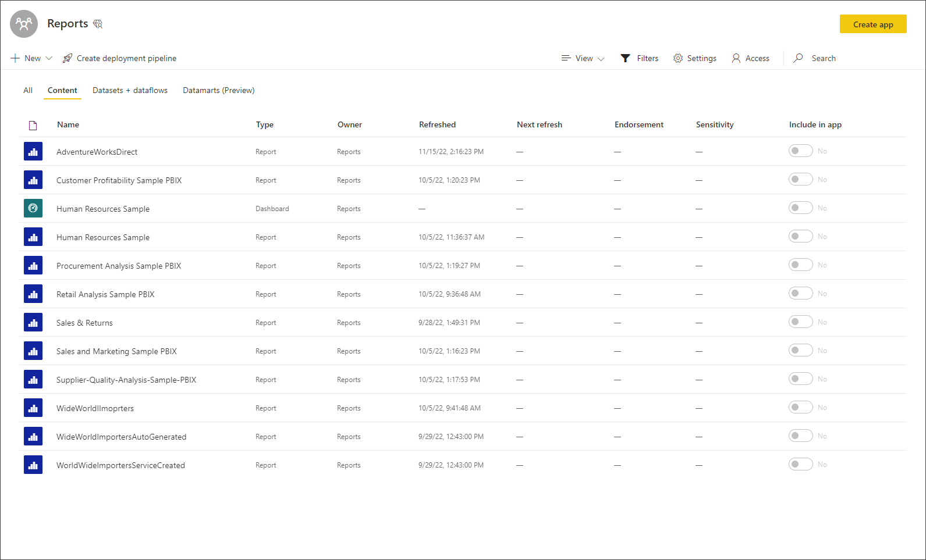Open the AdventureWorksDirect report
This screenshot has height=560, width=926.
click(x=97, y=152)
